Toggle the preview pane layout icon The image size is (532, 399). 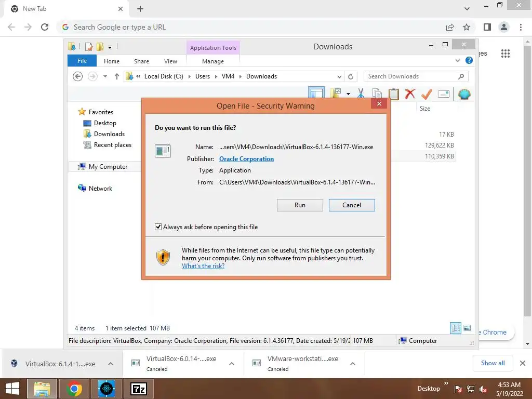point(316,94)
